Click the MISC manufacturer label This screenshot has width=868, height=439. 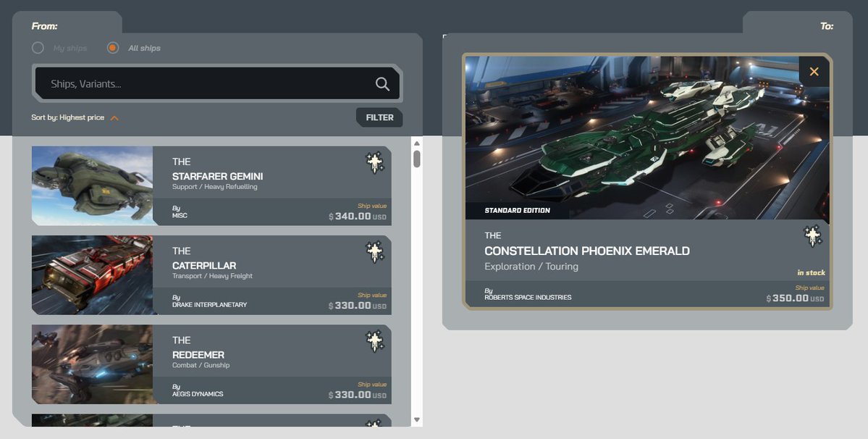180,215
